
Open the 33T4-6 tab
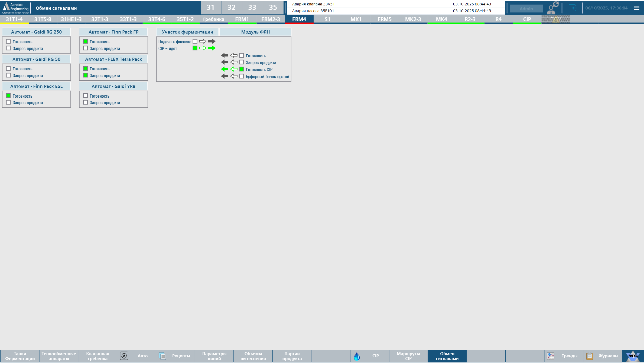[157, 19]
